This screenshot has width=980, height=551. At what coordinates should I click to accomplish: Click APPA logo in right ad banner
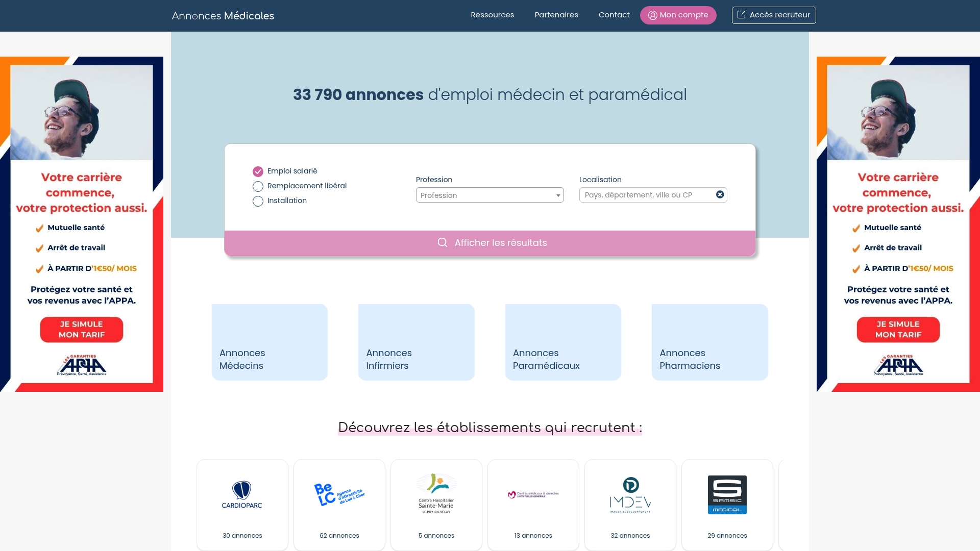[898, 365]
